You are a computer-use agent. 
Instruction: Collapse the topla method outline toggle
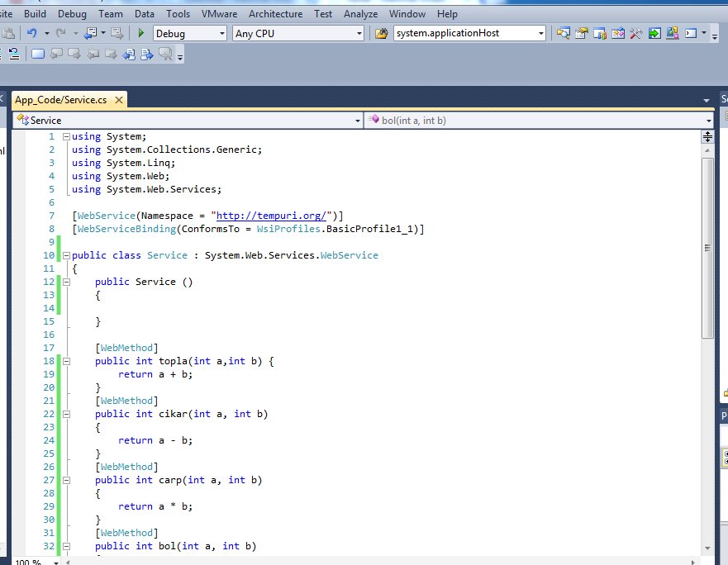[x=66, y=361]
